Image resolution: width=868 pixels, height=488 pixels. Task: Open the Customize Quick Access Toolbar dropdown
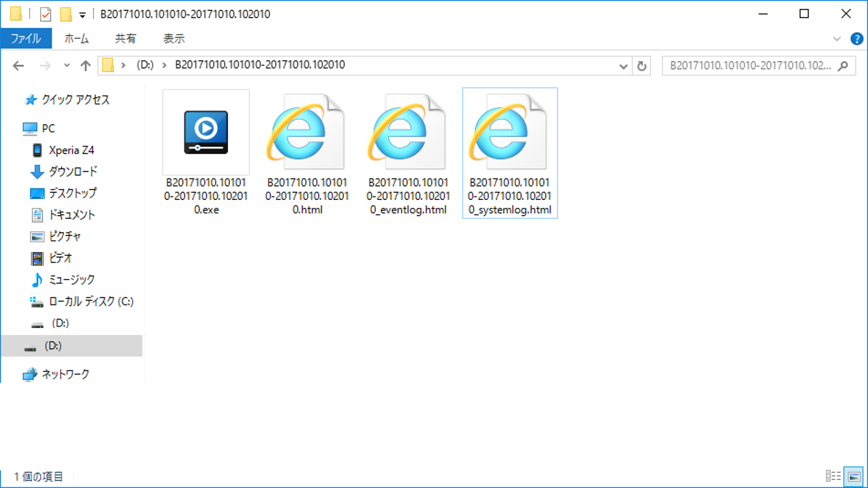point(82,15)
